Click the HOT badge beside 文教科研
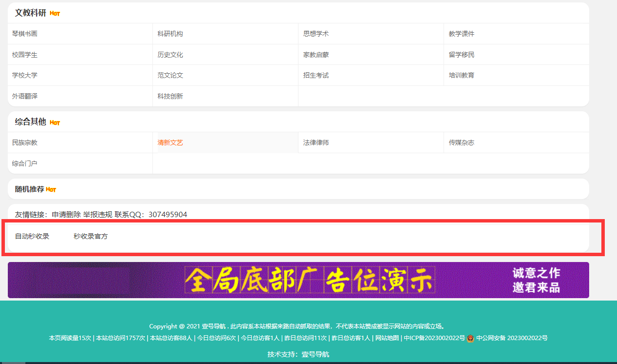Image resolution: width=617 pixels, height=364 pixels. coord(55,14)
